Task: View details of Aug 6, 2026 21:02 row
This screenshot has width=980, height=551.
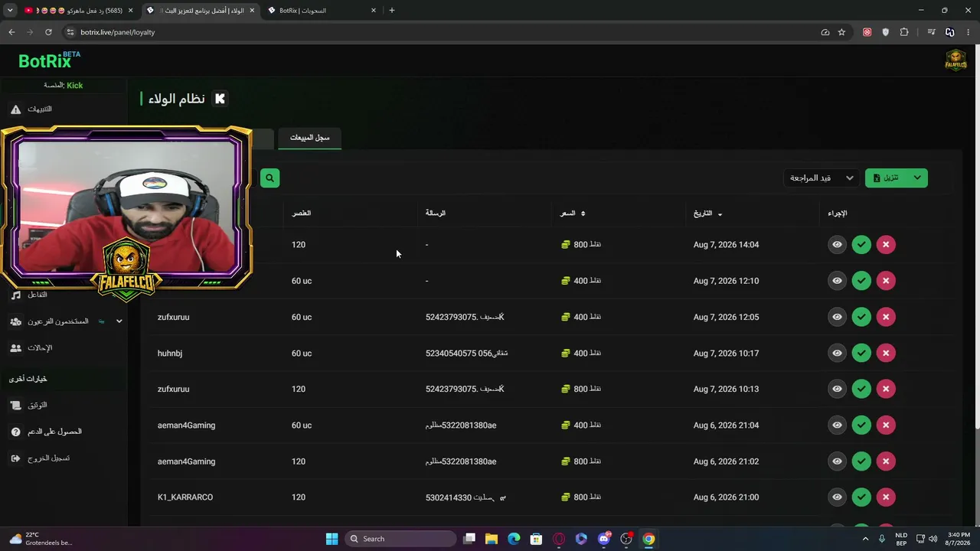Action: (x=837, y=461)
